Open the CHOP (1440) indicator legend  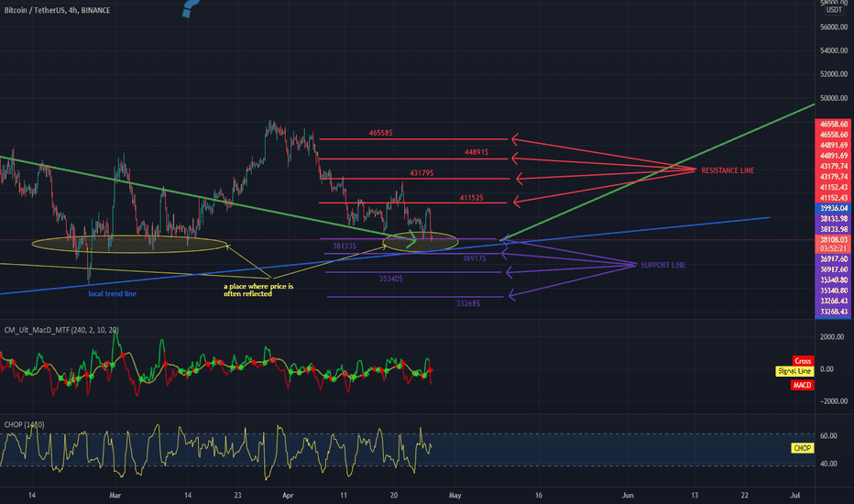(25, 424)
